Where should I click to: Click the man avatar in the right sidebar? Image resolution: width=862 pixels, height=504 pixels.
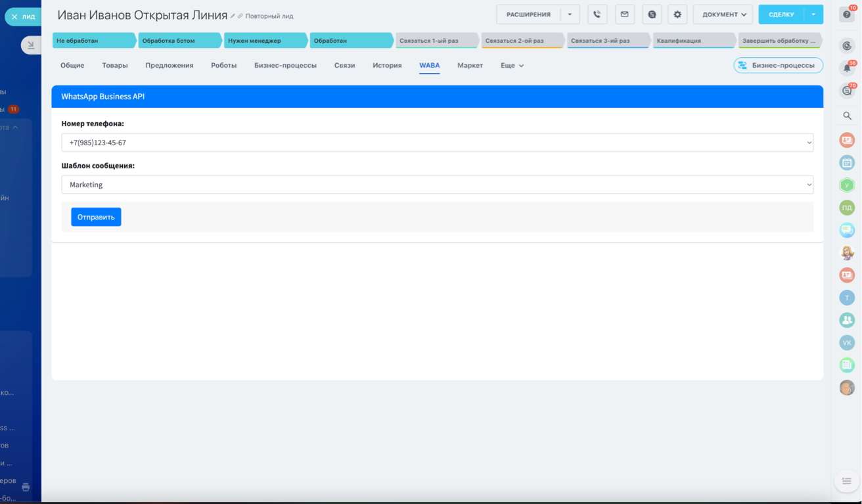(847, 388)
